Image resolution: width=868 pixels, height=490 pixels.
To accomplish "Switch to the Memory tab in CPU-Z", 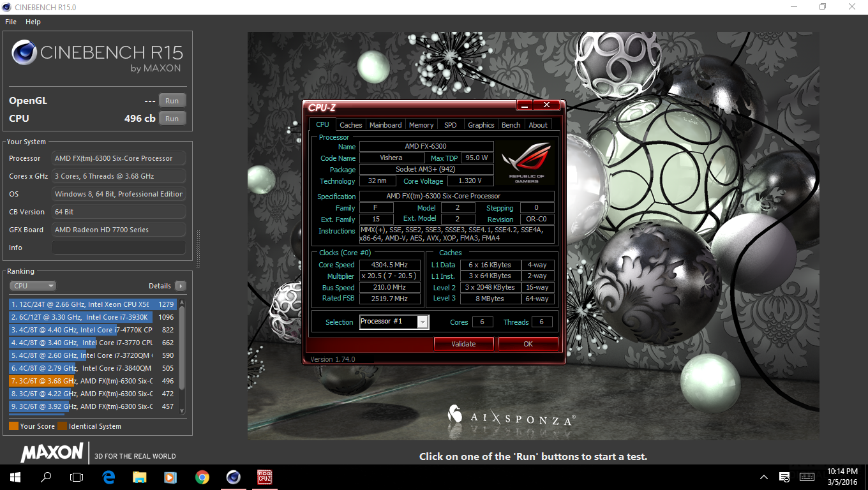I will click(421, 125).
